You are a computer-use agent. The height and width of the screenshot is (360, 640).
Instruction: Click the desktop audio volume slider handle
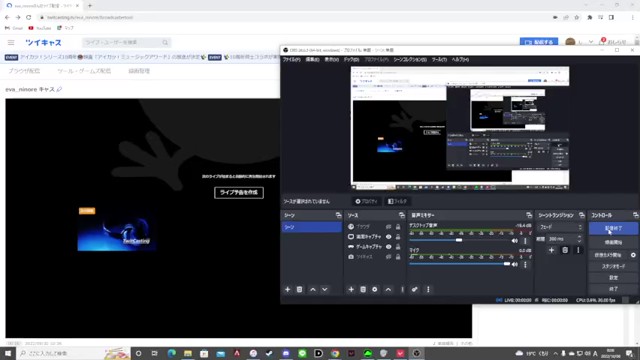(x=459, y=240)
